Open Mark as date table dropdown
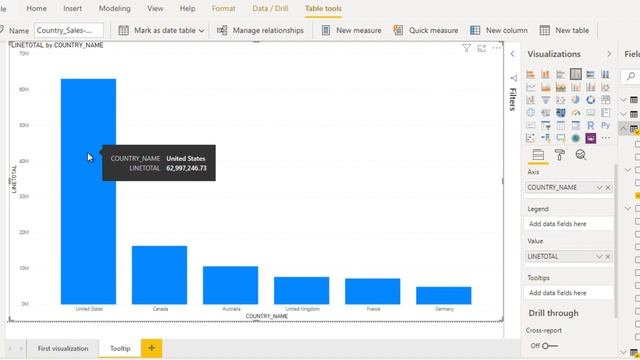 tap(202, 31)
